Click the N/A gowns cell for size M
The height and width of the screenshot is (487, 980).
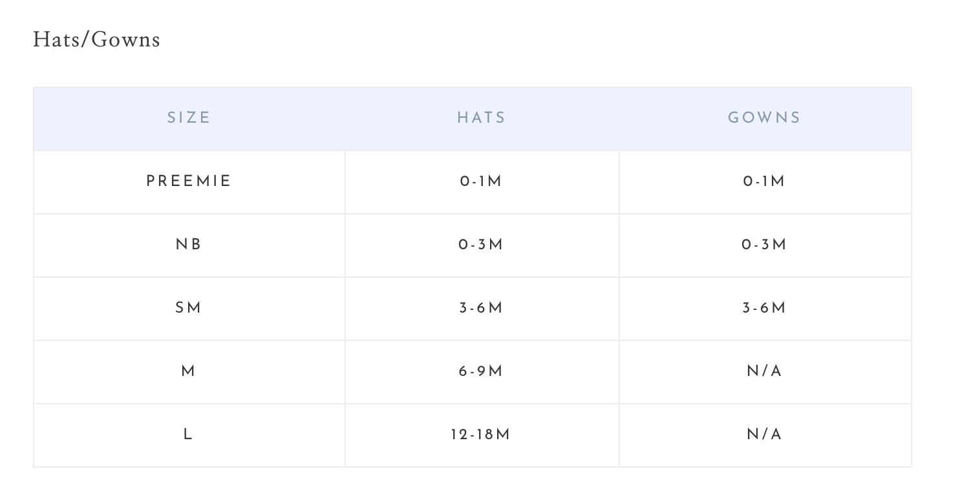[x=764, y=371]
